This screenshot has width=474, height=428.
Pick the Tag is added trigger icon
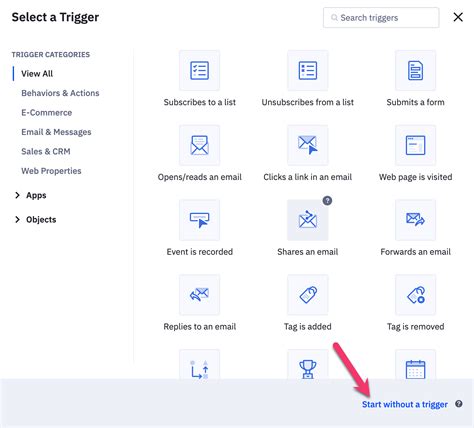point(307,295)
